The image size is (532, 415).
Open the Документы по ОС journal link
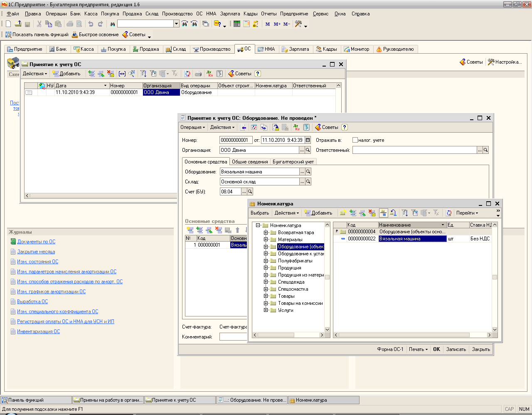coord(36,242)
